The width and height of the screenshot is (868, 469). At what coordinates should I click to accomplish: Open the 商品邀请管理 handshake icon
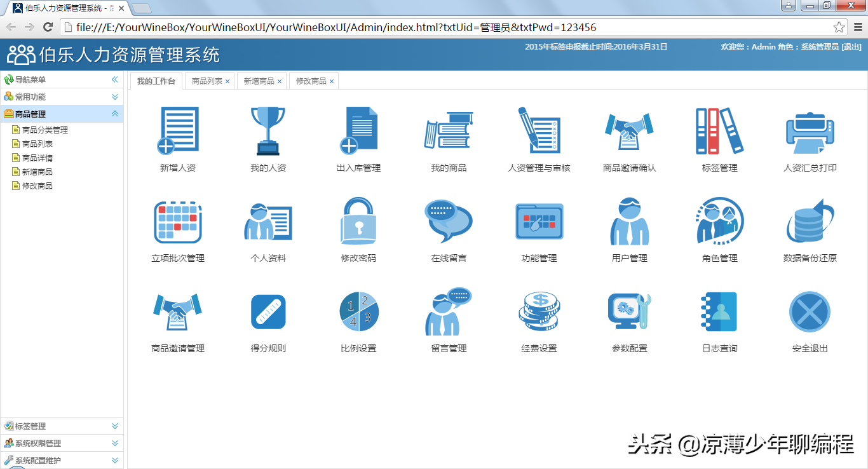pyautogui.click(x=178, y=311)
